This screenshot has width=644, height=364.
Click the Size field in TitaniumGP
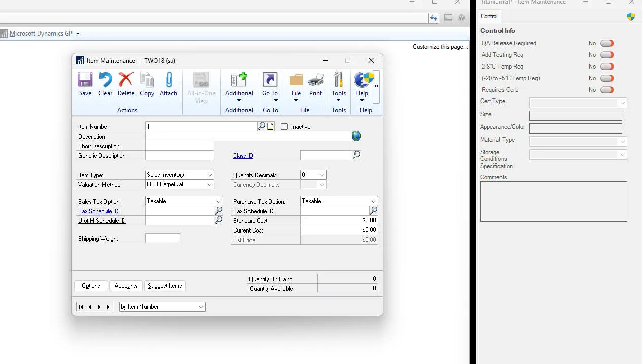[576, 116]
